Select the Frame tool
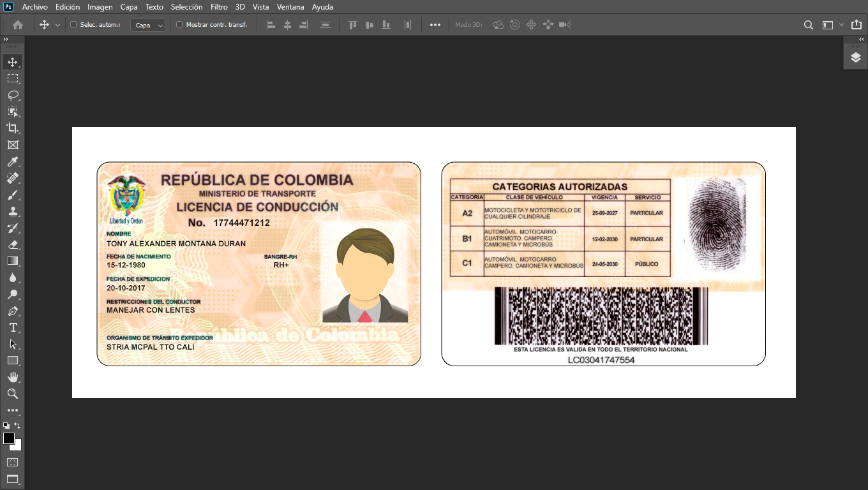The width and height of the screenshot is (868, 490). pyautogui.click(x=13, y=145)
